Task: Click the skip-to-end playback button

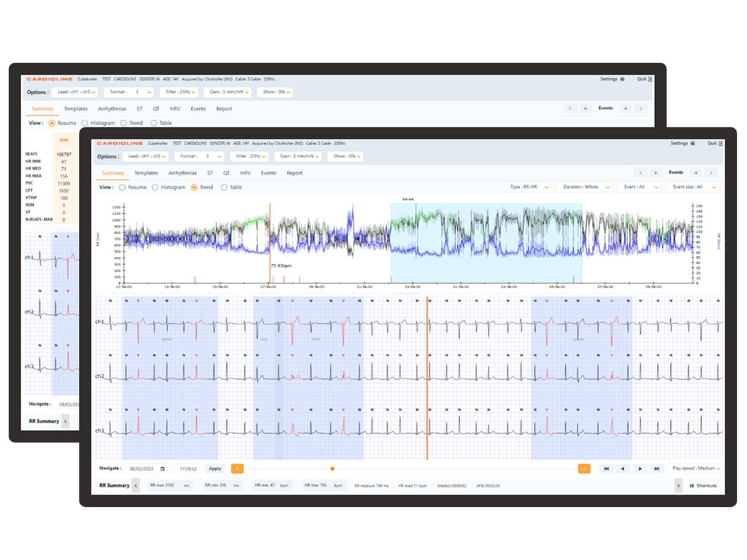Action: pos(657,469)
